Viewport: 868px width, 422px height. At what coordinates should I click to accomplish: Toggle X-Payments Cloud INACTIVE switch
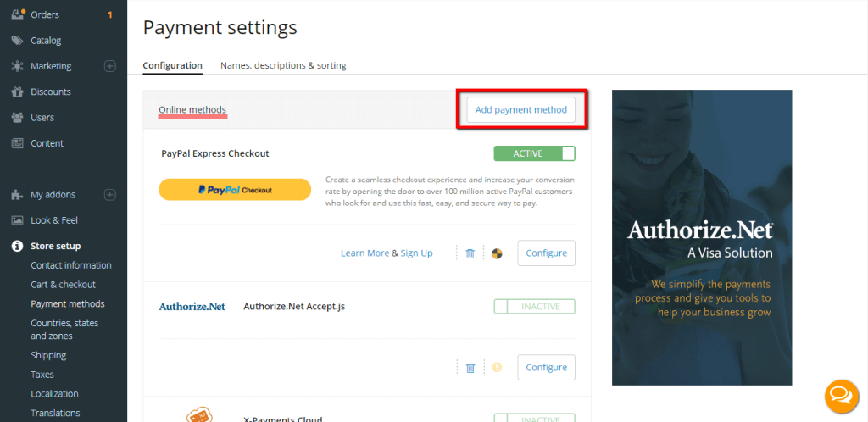coord(534,418)
